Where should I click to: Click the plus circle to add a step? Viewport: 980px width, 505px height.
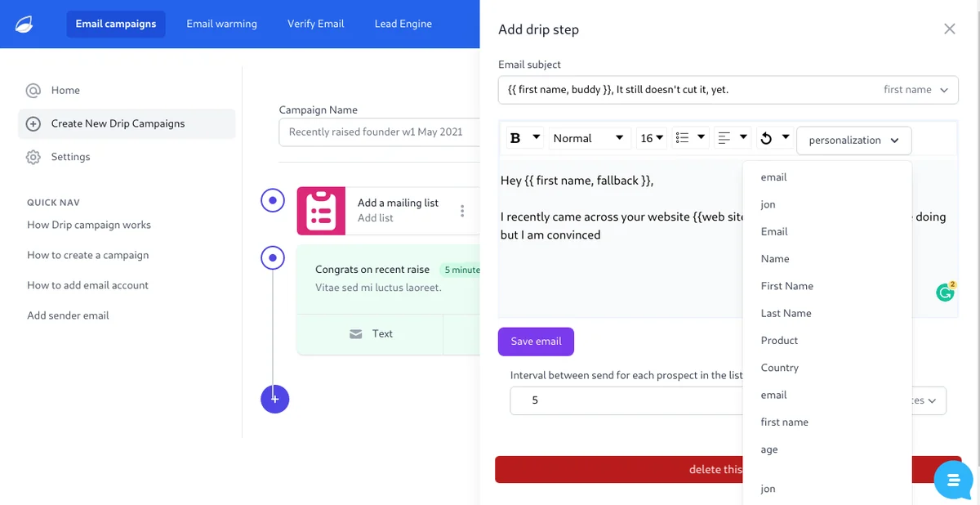click(x=275, y=399)
